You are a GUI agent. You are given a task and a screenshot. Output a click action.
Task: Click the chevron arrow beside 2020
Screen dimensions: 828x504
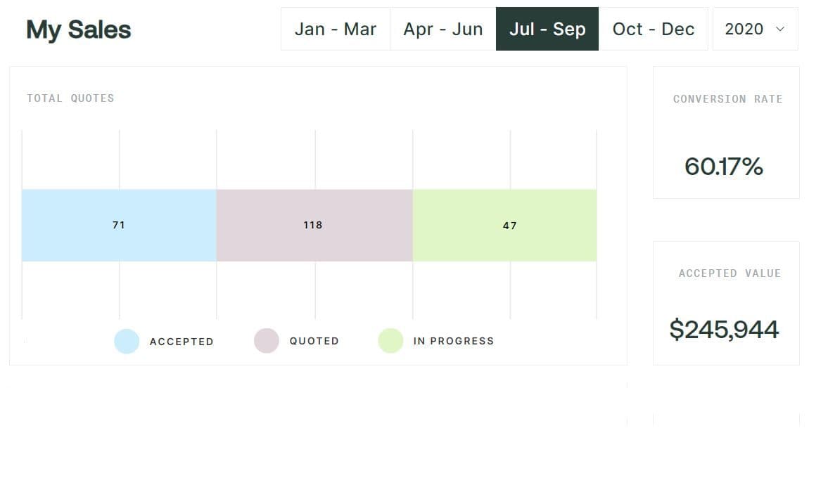pyautogui.click(x=779, y=29)
